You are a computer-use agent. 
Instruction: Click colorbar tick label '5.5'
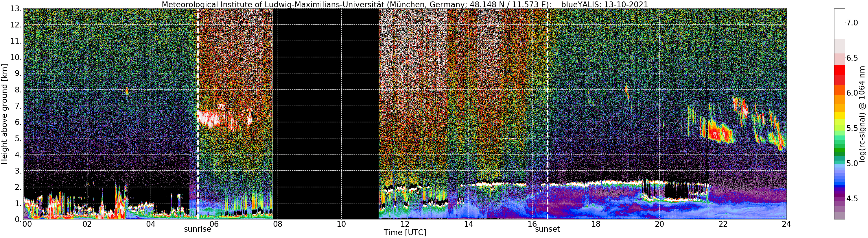click(x=852, y=128)
